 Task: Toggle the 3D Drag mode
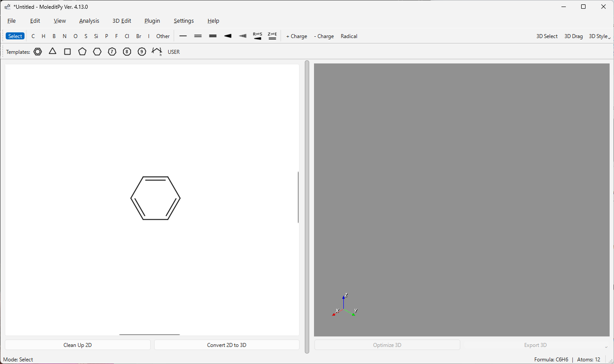tap(574, 36)
